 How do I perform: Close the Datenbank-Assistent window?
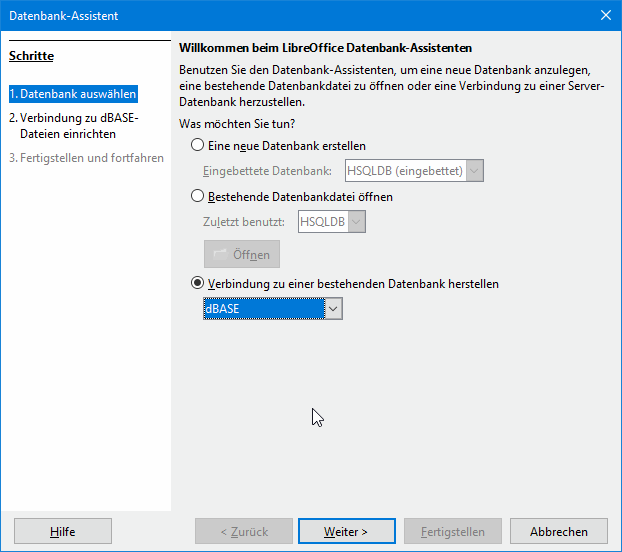[605, 15]
